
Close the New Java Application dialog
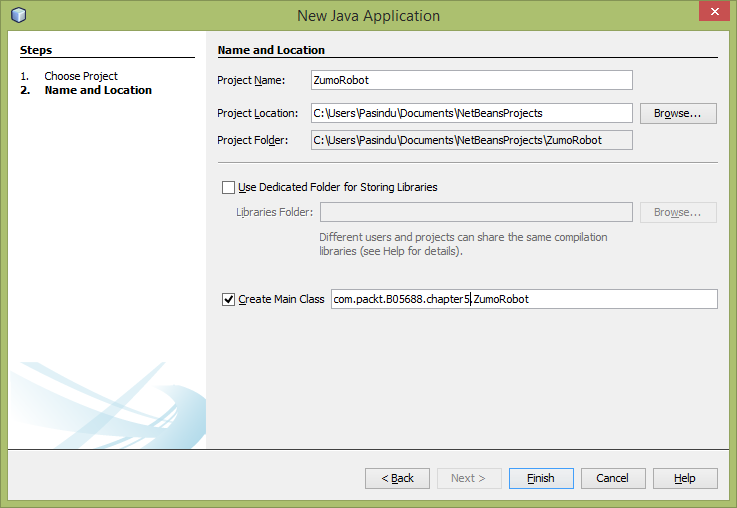714,11
